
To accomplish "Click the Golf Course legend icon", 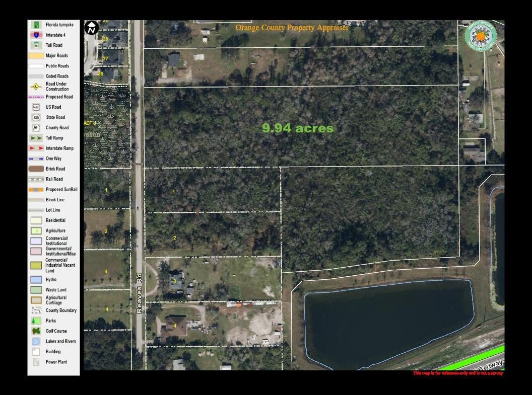I will (36, 331).
